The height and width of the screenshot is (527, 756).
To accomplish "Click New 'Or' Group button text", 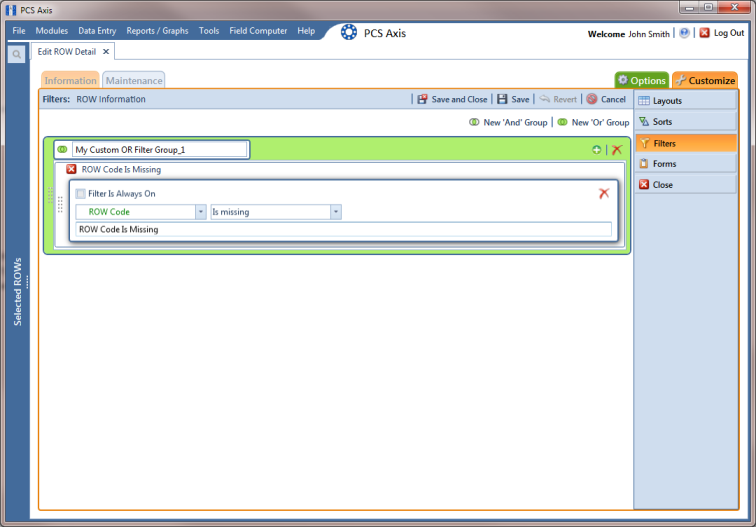I will tap(600, 122).
